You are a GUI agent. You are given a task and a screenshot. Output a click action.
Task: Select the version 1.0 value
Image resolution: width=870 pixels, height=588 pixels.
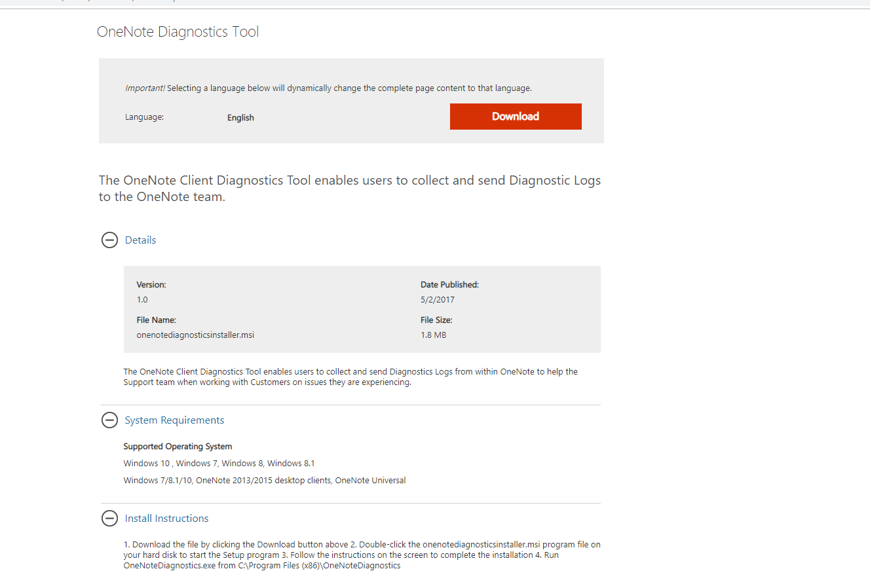pyautogui.click(x=142, y=300)
